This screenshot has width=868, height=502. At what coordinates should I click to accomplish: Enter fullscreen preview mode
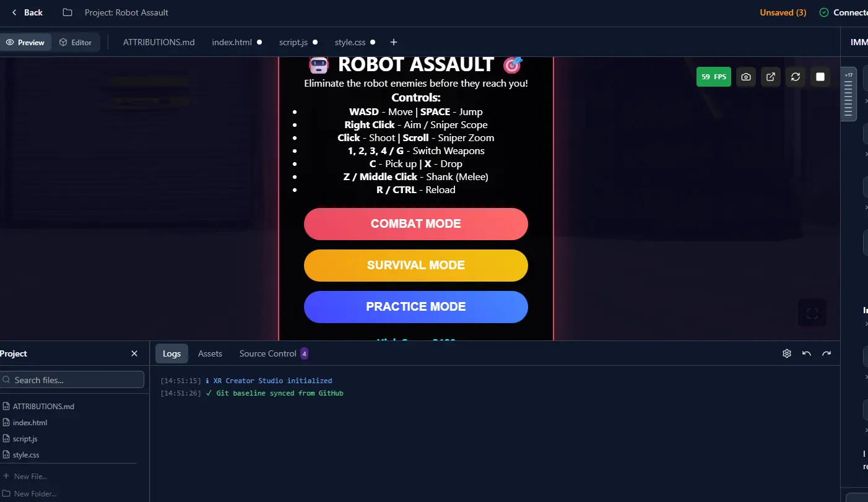pyautogui.click(x=812, y=314)
